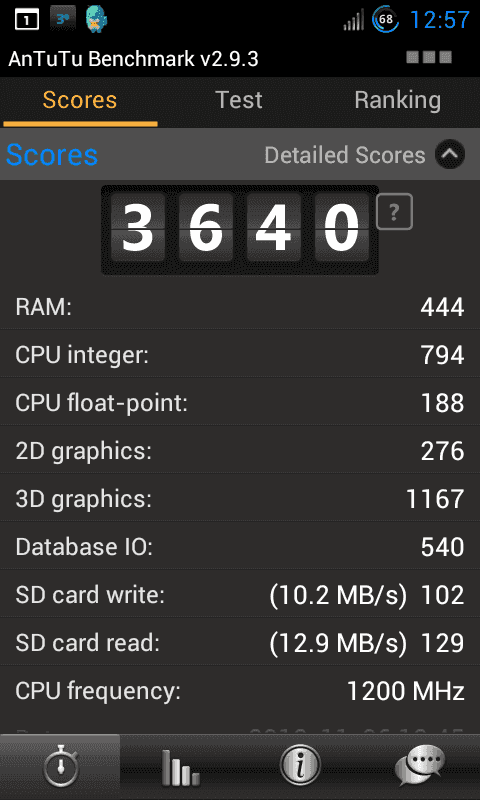Open the three-square overflow menu
The image size is (480, 800).
[x=429, y=57]
